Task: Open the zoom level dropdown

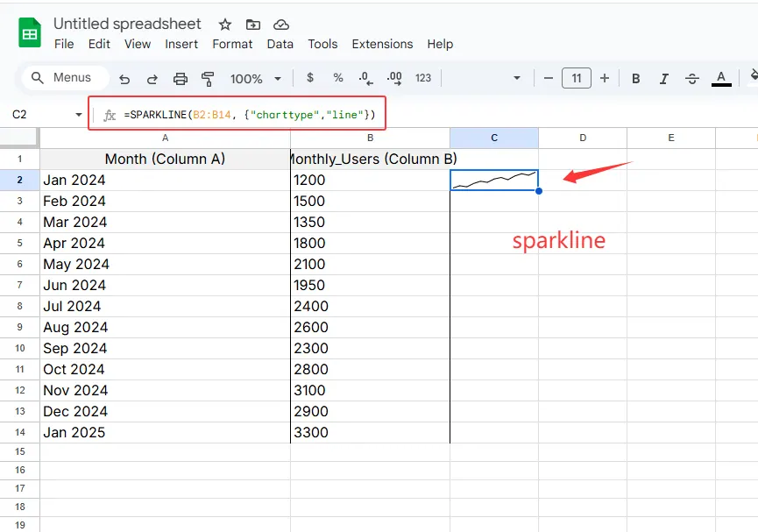Action: pos(255,78)
